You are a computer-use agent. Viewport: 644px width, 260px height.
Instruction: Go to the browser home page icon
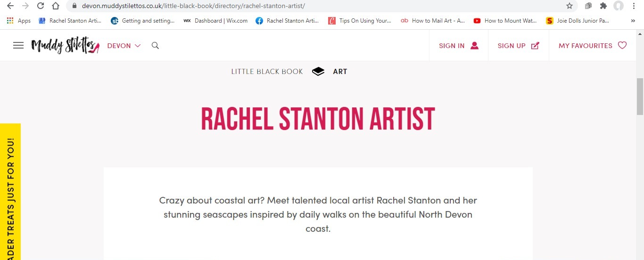click(56, 6)
